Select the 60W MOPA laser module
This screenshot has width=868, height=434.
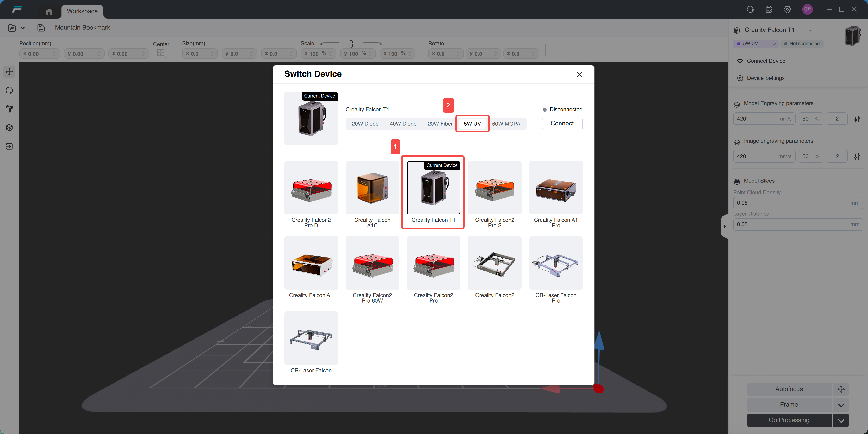506,124
